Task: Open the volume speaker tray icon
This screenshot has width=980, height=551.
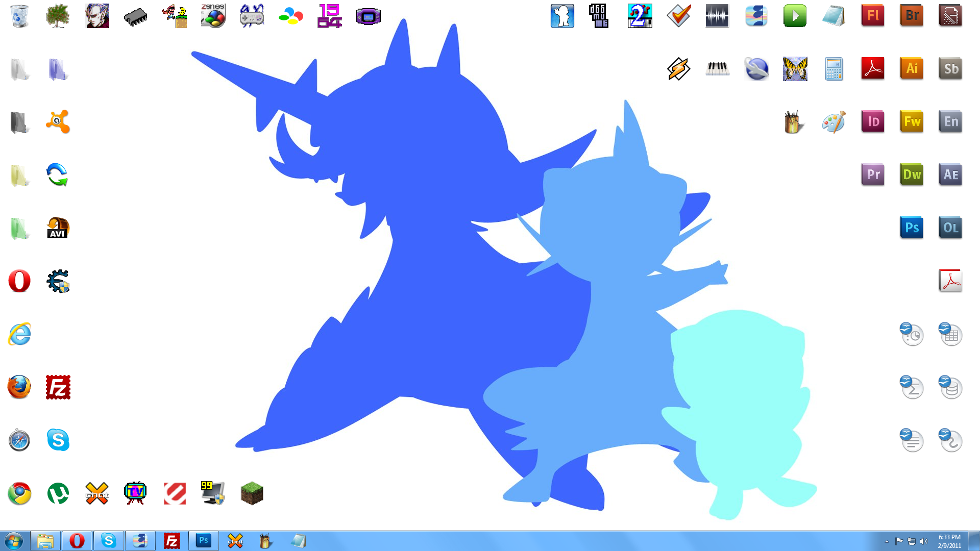Action: point(924,541)
